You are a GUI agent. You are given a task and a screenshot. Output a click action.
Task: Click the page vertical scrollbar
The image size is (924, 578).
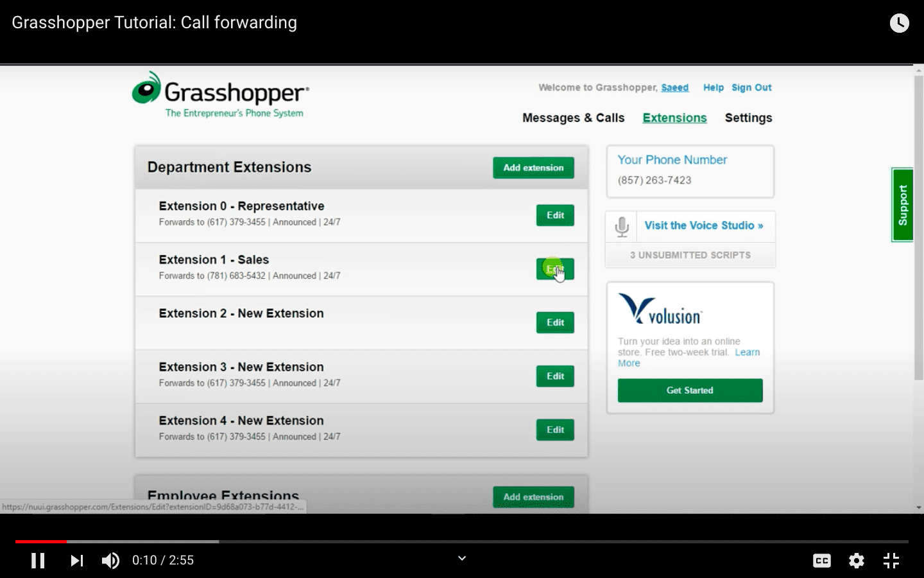[918, 227]
